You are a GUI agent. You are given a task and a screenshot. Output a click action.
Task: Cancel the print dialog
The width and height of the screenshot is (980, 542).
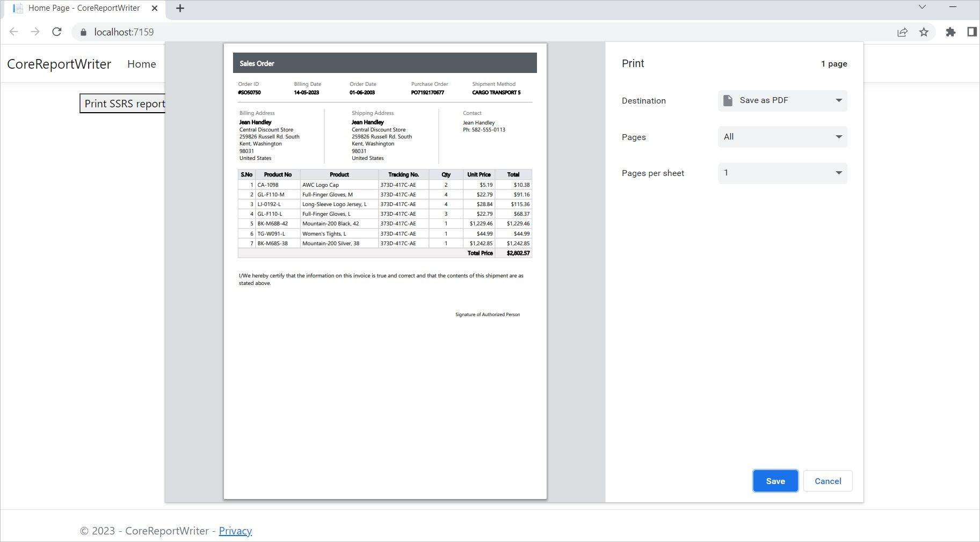(x=827, y=481)
